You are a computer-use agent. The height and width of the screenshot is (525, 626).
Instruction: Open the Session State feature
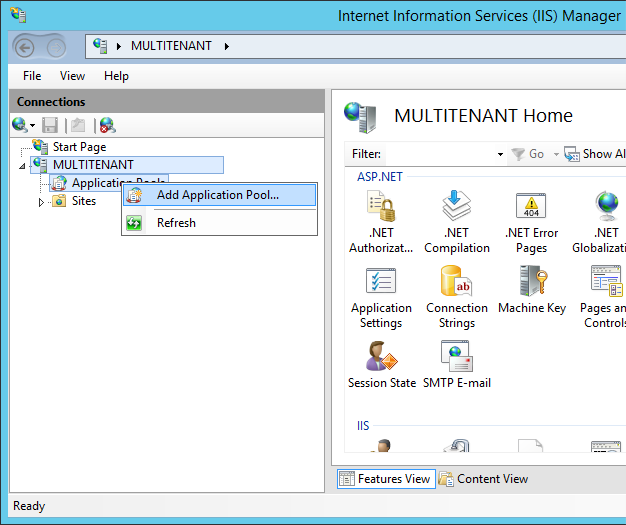tap(382, 365)
